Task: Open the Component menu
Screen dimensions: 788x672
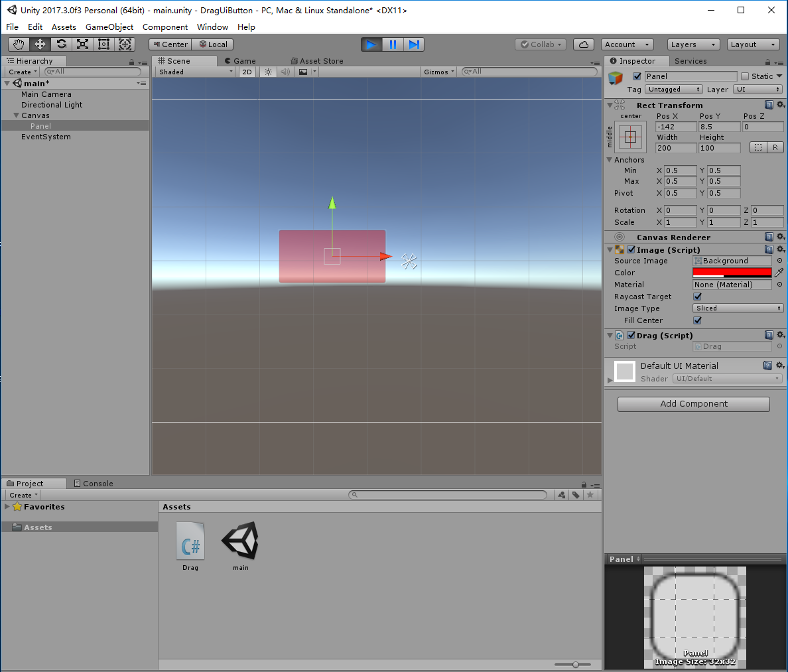Action: [x=165, y=27]
